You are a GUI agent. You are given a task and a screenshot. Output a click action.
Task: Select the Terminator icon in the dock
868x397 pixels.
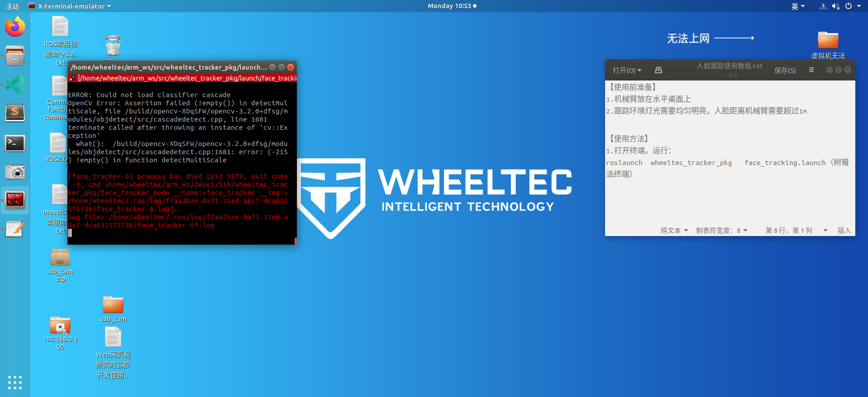(x=15, y=200)
